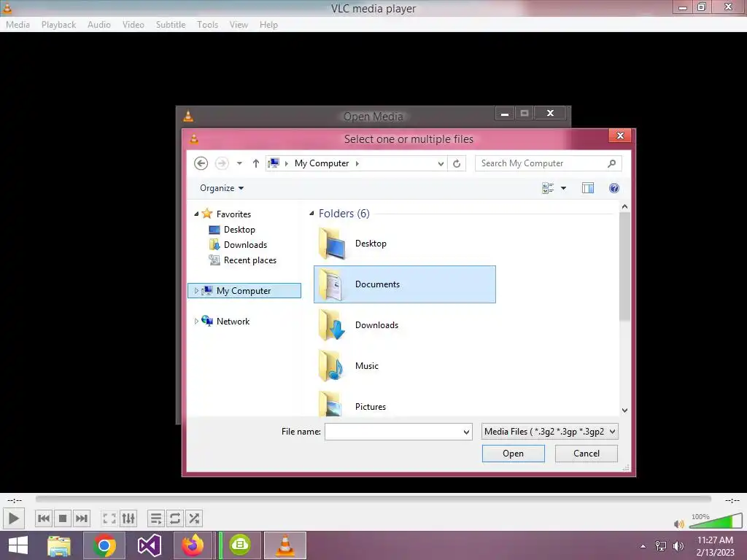Adjust the VLC volume slider

[x=716, y=521]
